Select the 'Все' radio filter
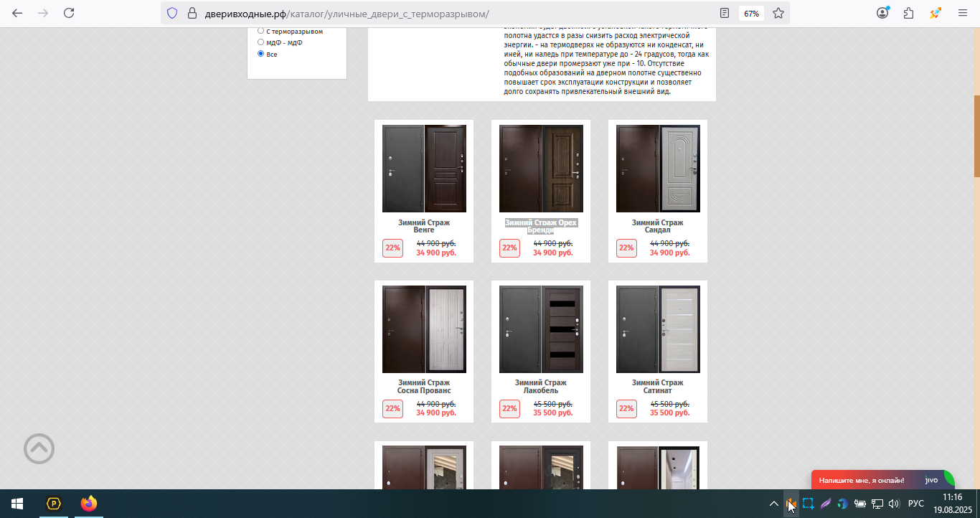980x518 pixels. click(261, 54)
